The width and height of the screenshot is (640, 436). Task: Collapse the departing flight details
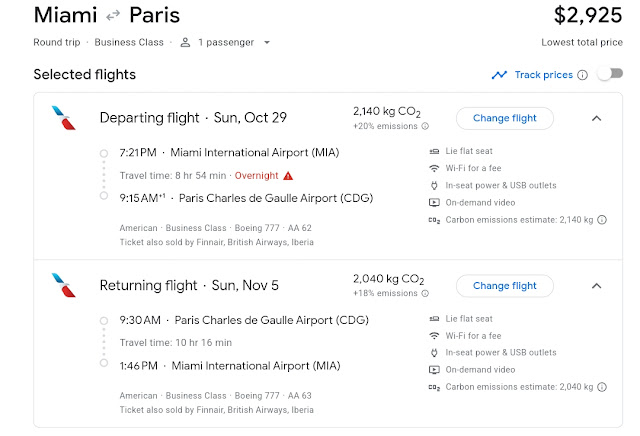click(x=596, y=118)
